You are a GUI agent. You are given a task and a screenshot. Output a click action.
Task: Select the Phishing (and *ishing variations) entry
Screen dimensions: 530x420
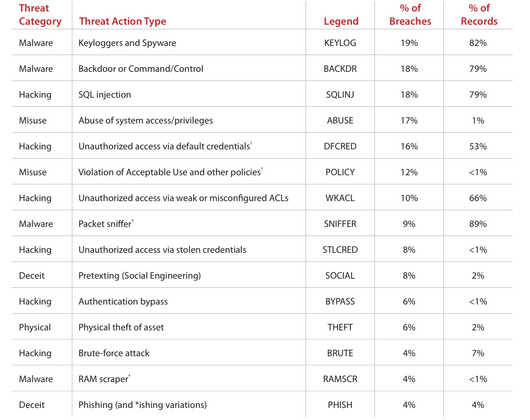click(x=142, y=405)
